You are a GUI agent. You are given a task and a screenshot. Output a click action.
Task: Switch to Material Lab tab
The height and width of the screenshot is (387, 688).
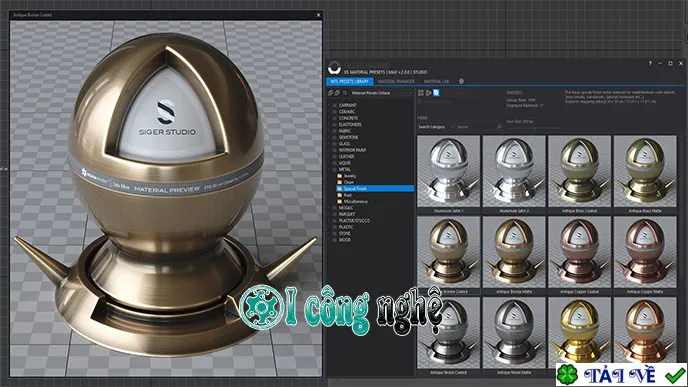pos(436,82)
